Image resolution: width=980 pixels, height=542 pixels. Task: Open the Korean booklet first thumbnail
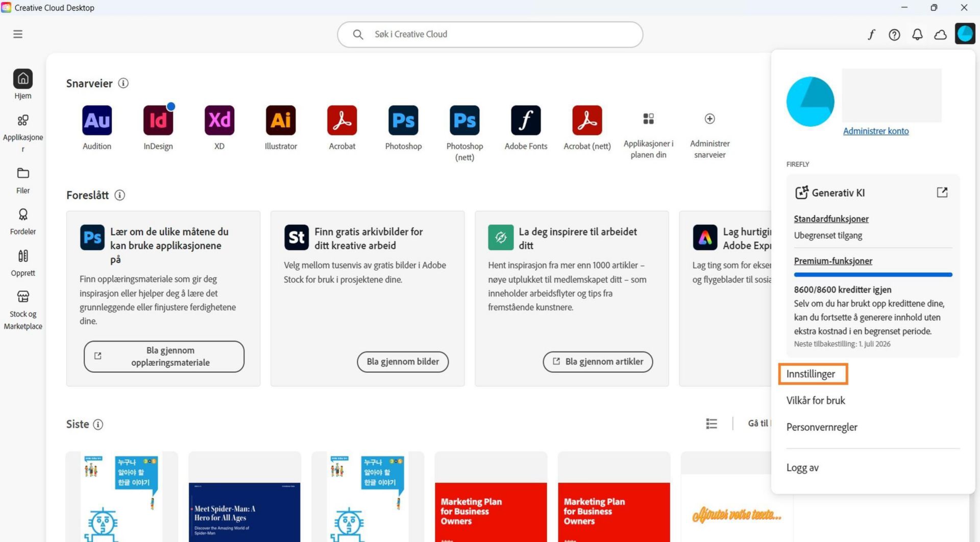pos(122,497)
